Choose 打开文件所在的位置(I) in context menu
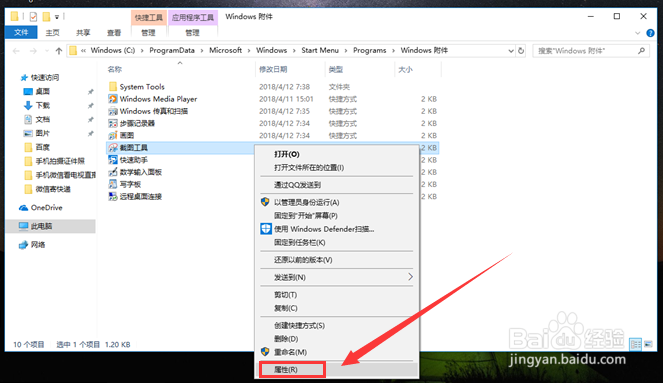This screenshot has height=383, width=663. tap(337, 168)
